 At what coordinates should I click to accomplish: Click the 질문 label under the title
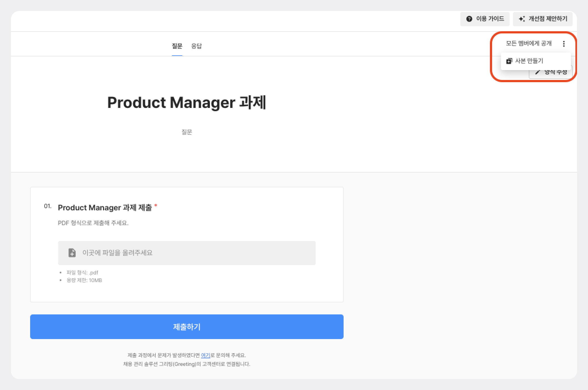point(187,132)
